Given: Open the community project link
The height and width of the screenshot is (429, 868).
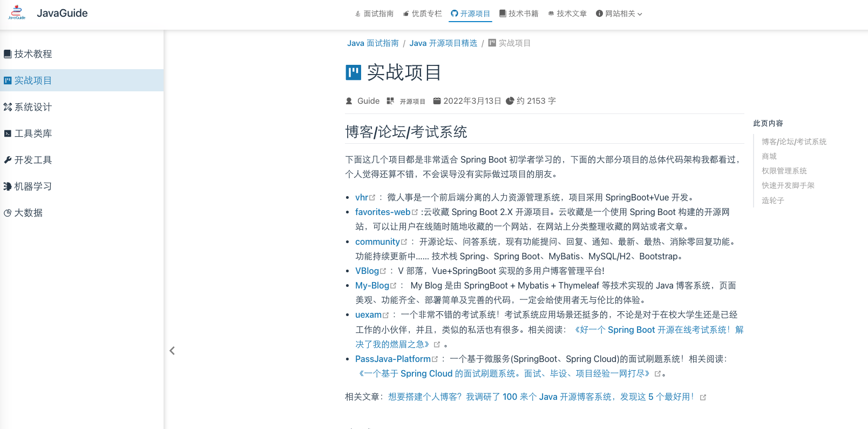Looking at the screenshot, I should click(381, 242).
